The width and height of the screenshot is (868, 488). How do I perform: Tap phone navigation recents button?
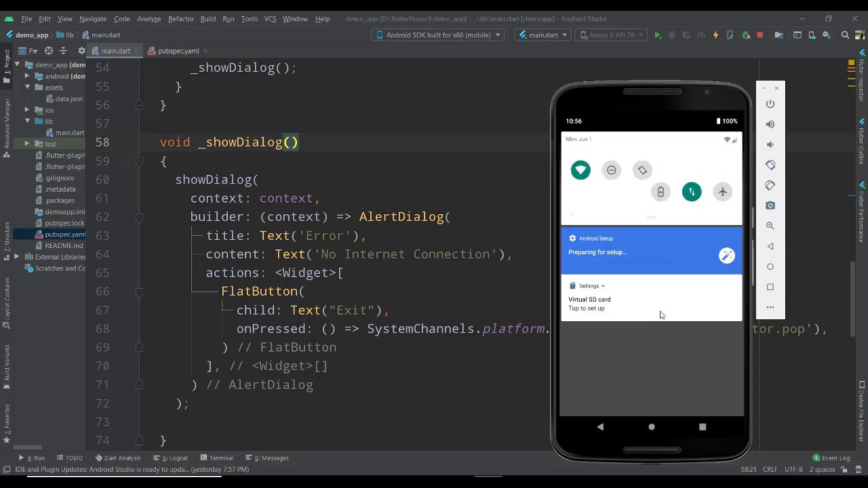[703, 427]
